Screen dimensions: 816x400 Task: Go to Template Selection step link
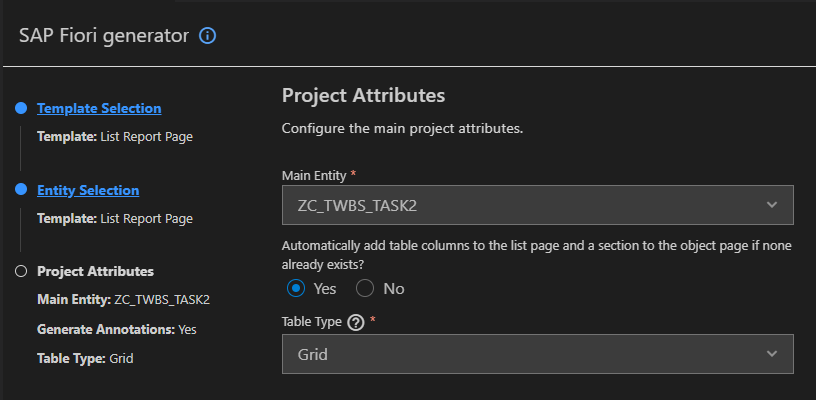(99, 108)
